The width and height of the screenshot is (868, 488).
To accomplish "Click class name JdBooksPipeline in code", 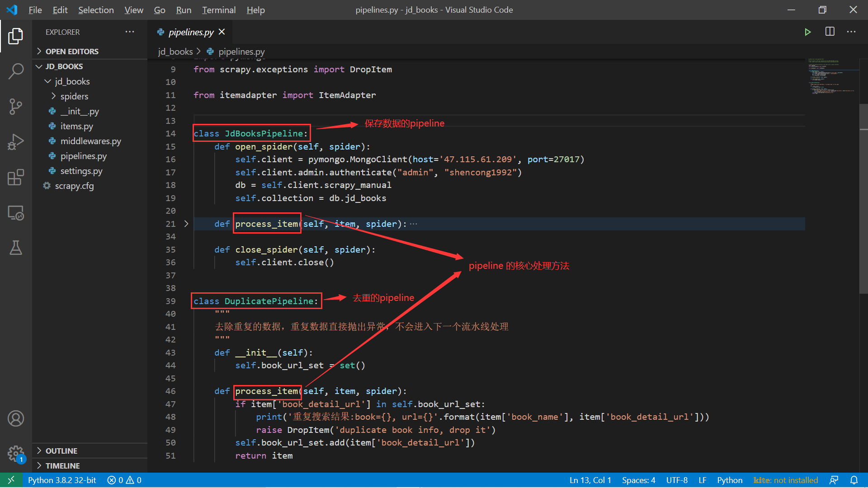I will (264, 133).
